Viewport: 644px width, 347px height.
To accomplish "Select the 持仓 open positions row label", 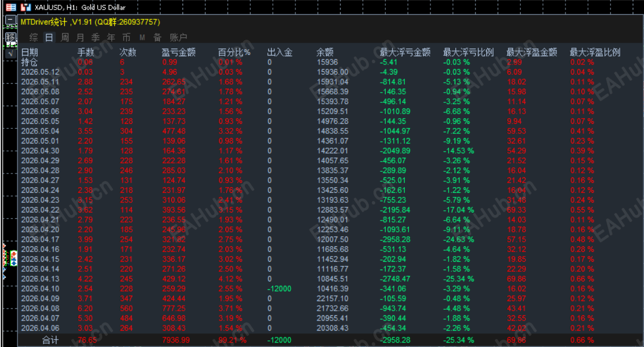I will [29, 62].
